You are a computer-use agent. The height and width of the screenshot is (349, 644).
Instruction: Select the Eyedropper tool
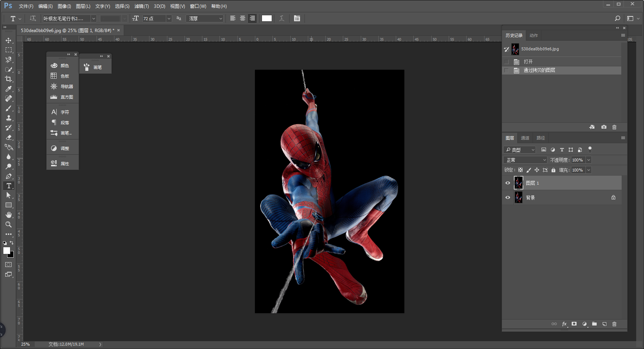(8, 89)
